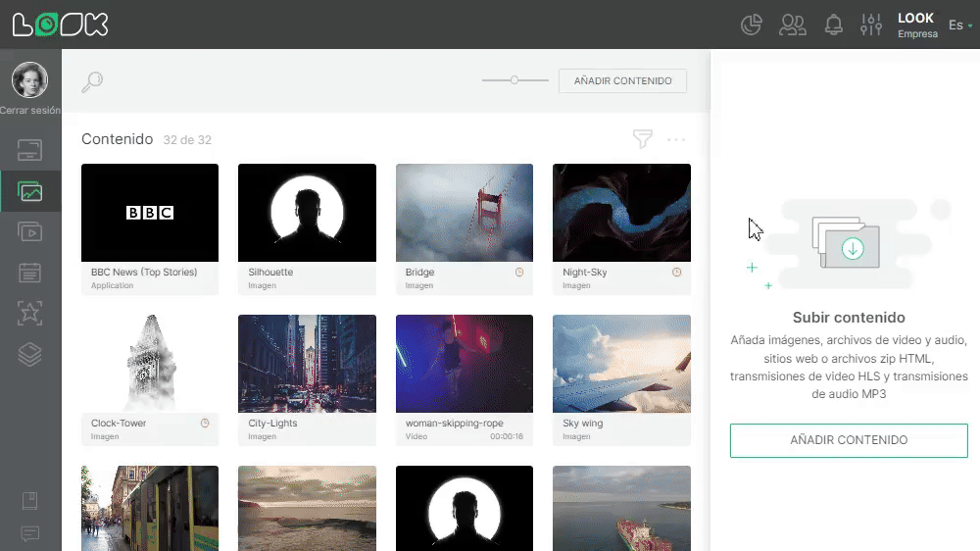Open the star apps icon in sidebar
The height and width of the screenshot is (551, 980).
pyautogui.click(x=30, y=314)
